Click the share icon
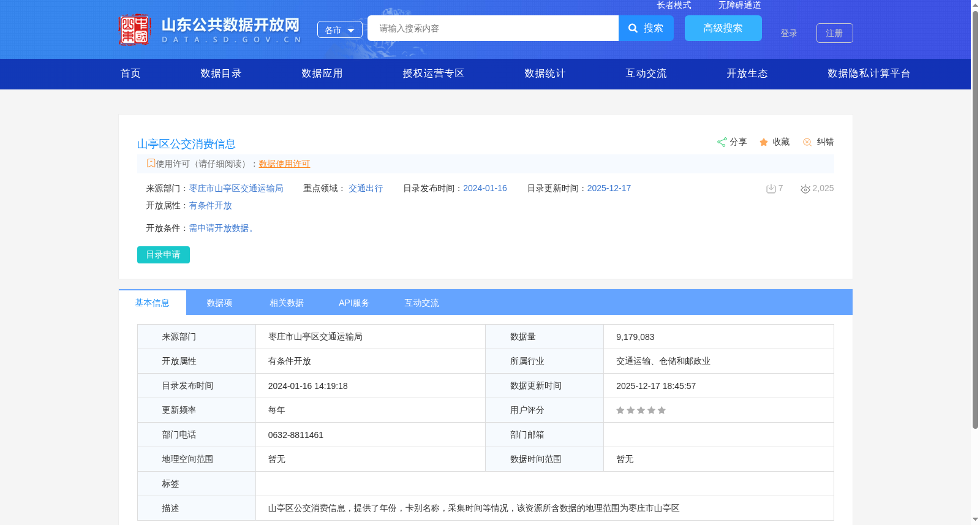 pos(722,142)
